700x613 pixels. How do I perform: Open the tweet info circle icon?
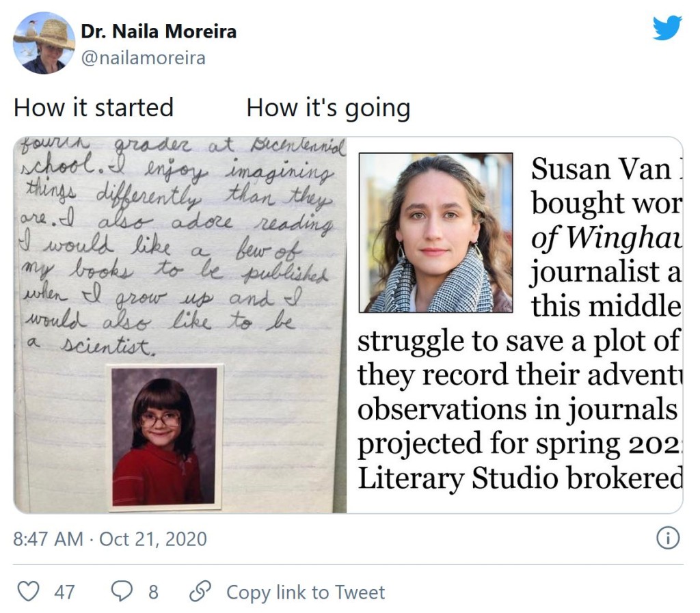tap(667, 539)
